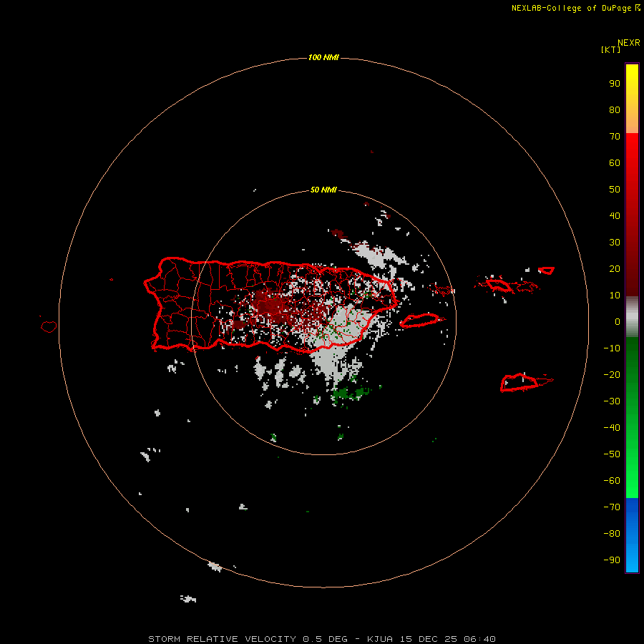Click the NEXR label above color bar
644x644 pixels.
pyautogui.click(x=628, y=43)
